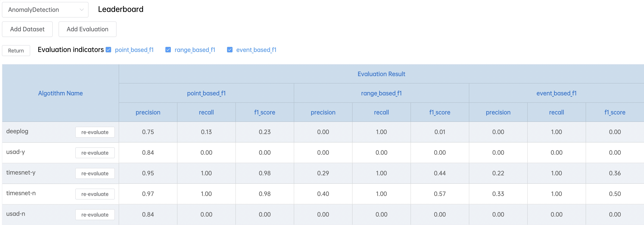Image resolution: width=644 pixels, height=225 pixels.
Task: Uncheck the point_based_f1 checkbox
Action: coord(108,50)
